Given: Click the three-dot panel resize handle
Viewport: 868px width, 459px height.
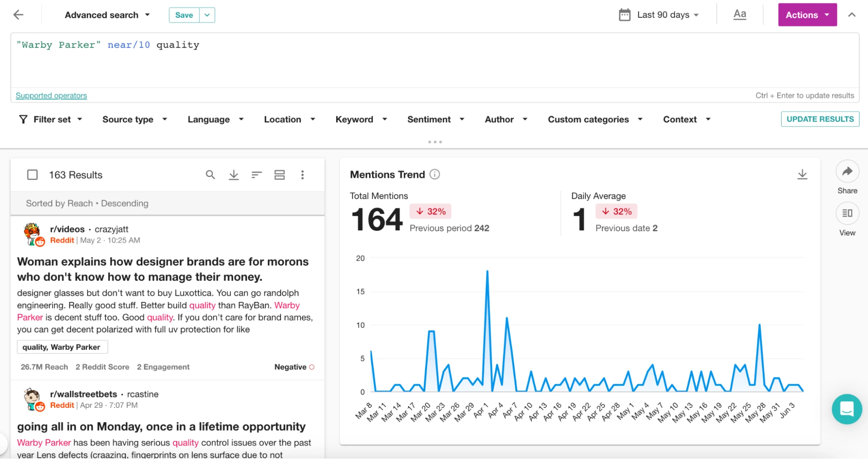Looking at the screenshot, I should pyautogui.click(x=435, y=142).
